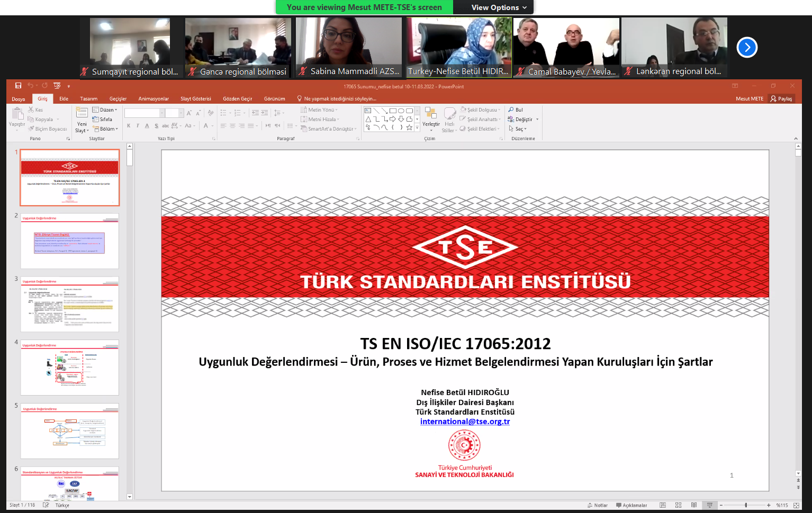
Task: Switch to the Tasarım ribbon tab
Action: (x=89, y=99)
